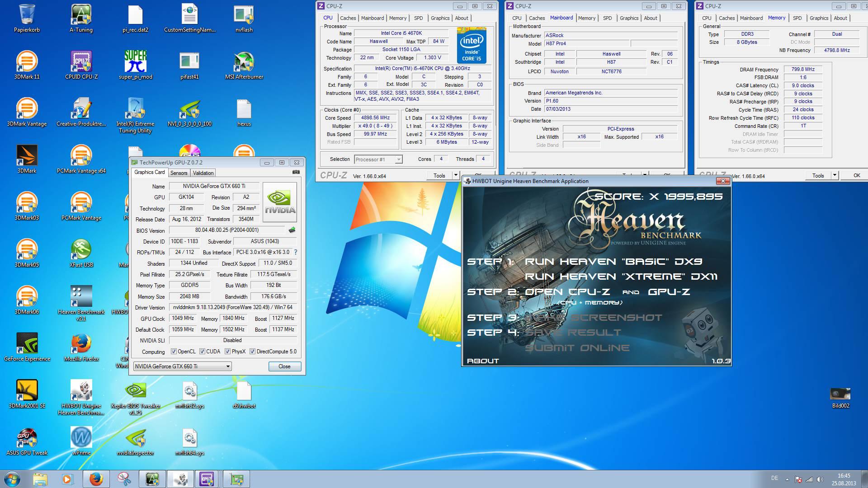Launch XFast USB desktop icon

pyautogui.click(x=81, y=253)
